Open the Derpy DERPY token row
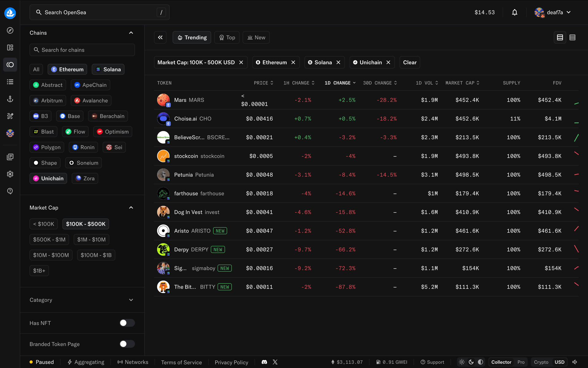The height and width of the screenshot is (368, 588). click(x=366, y=250)
